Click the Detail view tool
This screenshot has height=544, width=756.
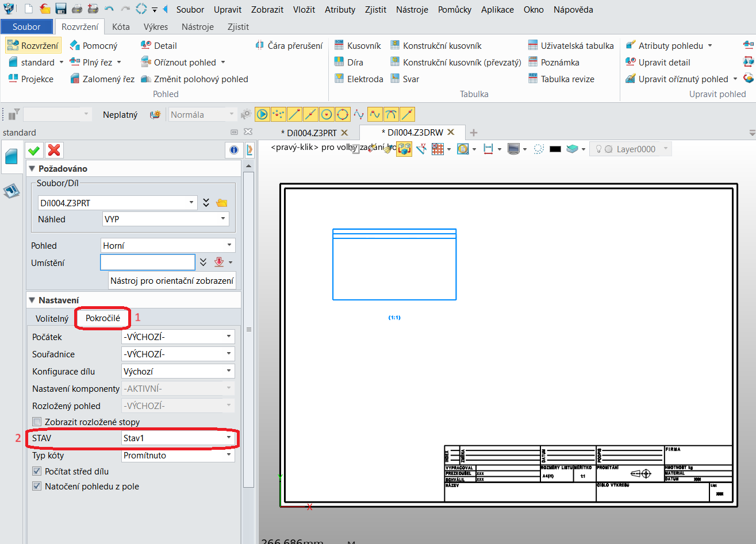click(x=159, y=45)
